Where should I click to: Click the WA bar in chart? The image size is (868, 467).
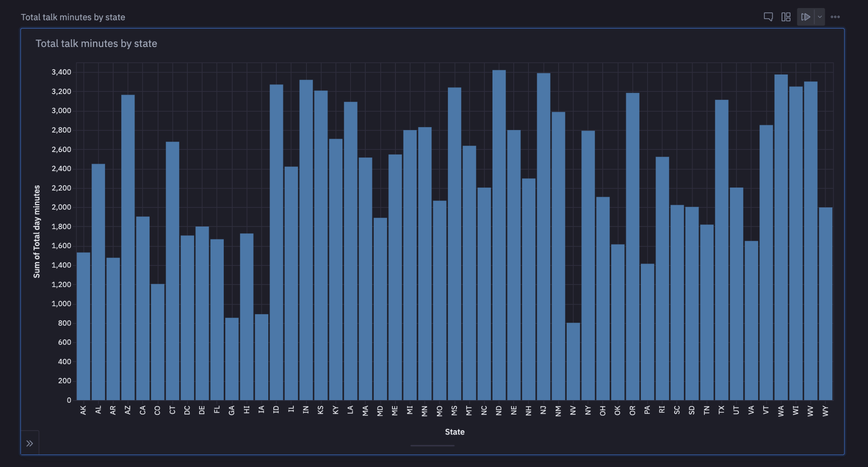click(781, 237)
